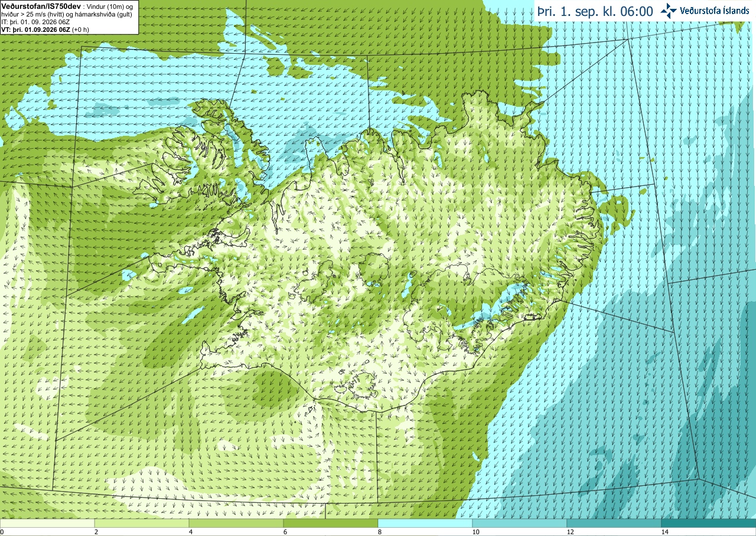Pick the darkest teal 14+ legend swatch
This screenshot has width=756, height=536.
[709, 523]
